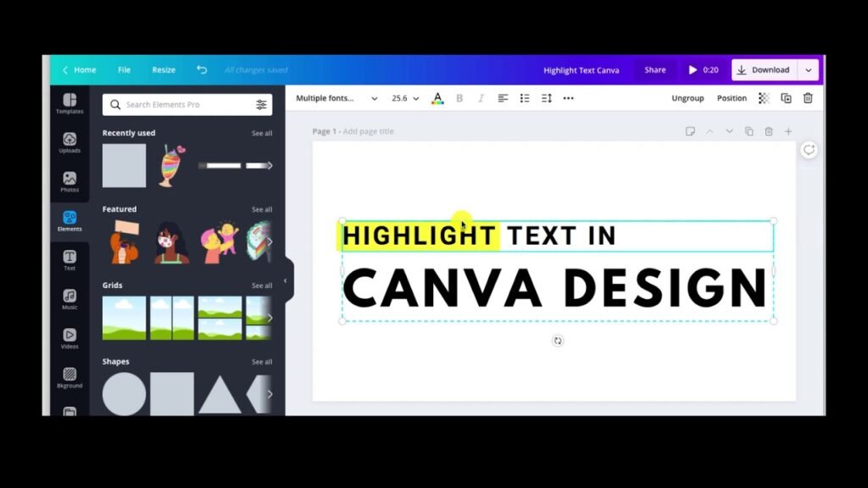This screenshot has height=488, width=868.
Task: Click the undo arrow icon
Action: click(x=202, y=69)
